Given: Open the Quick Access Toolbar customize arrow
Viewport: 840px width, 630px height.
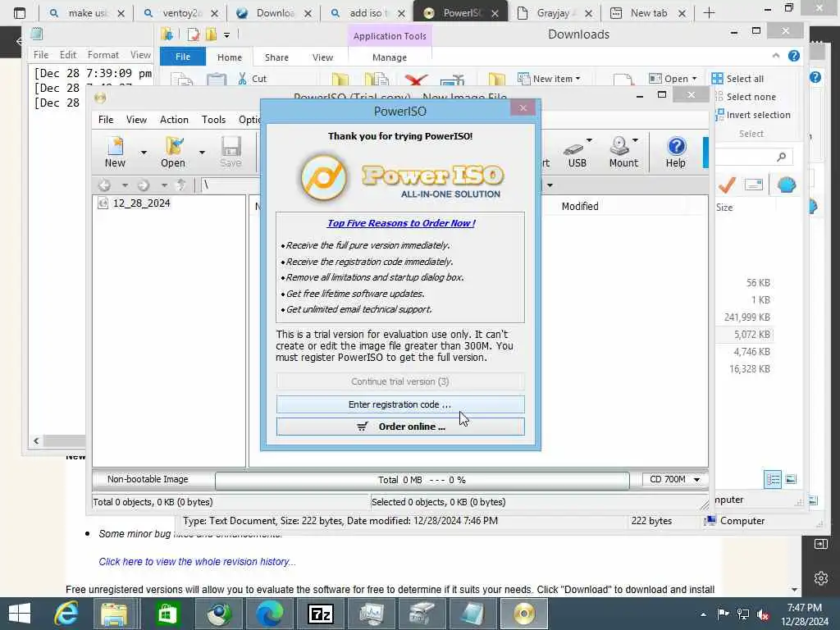Looking at the screenshot, I should coord(226,35).
